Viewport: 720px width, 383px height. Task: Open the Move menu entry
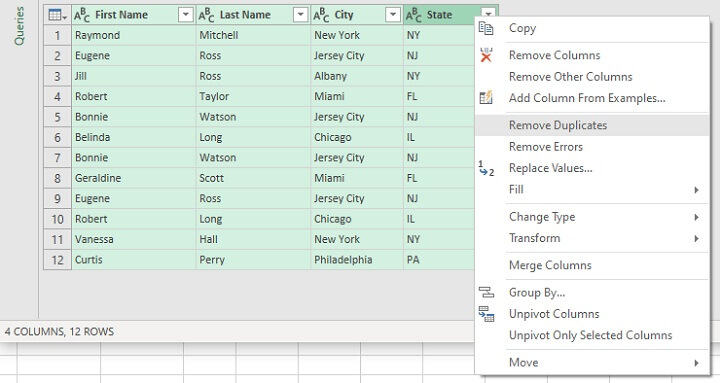point(592,363)
